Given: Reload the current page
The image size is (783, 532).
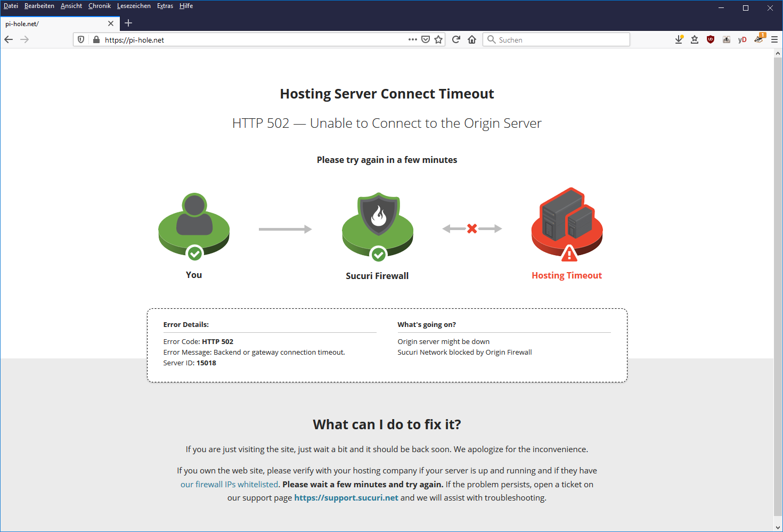Looking at the screenshot, I should pyautogui.click(x=456, y=39).
